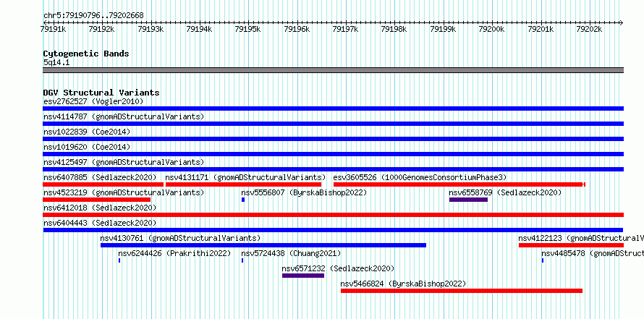
Task: Select the nsv5556807 (ByrskaBishop2022) label
Action: click(304, 192)
